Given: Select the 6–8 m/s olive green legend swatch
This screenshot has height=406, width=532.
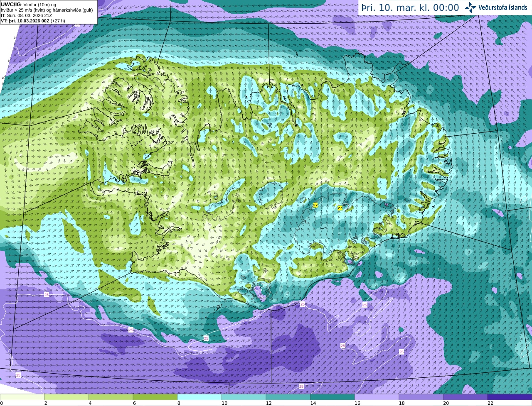Looking at the screenshot, I should click(155, 397).
